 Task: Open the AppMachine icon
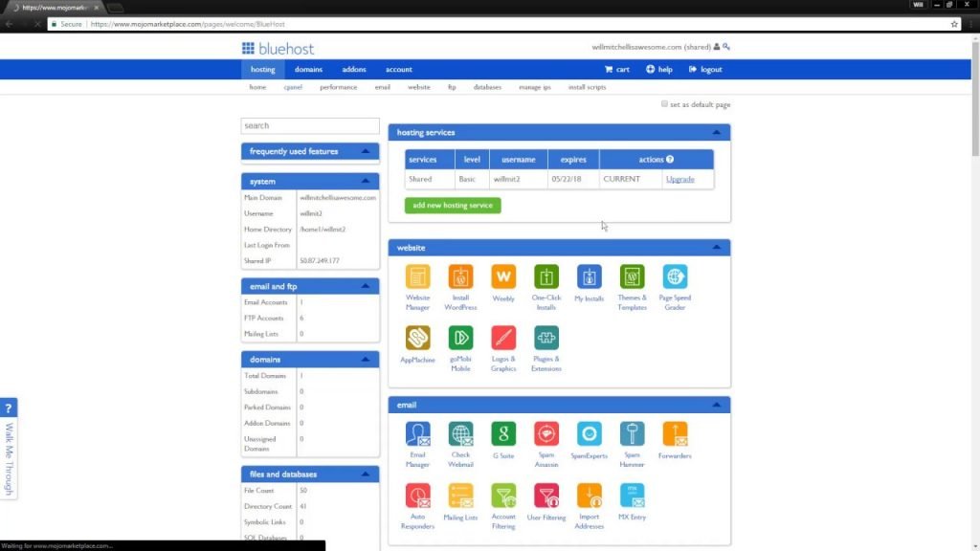(x=417, y=338)
